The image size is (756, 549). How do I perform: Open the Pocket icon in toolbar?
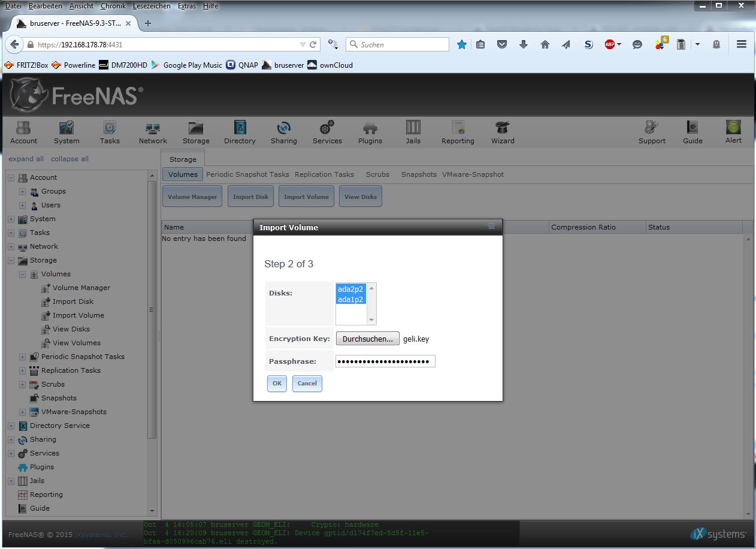[x=502, y=44]
